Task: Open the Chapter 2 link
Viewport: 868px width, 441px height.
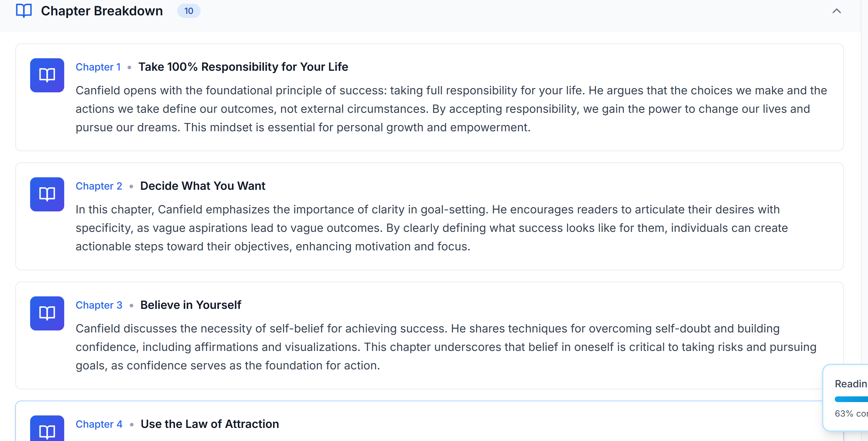Action: pyautogui.click(x=99, y=186)
